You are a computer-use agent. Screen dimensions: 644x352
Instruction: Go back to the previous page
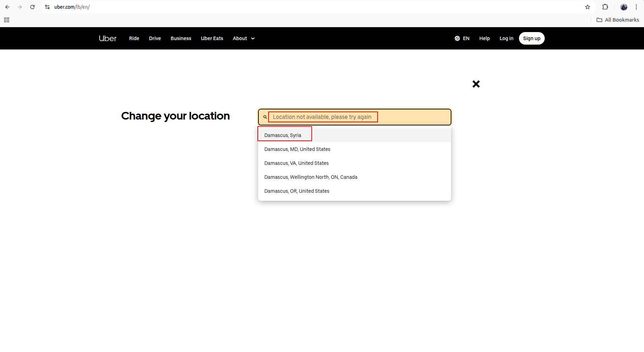7,7
